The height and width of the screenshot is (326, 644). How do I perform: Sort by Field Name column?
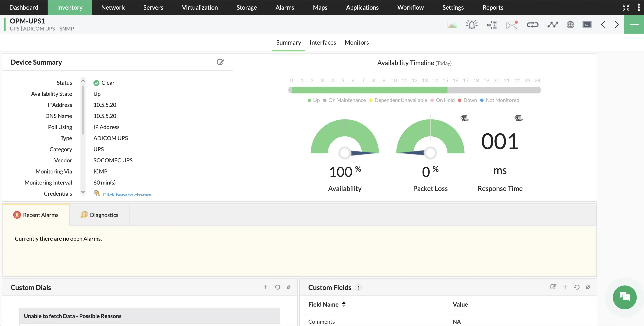344,304
